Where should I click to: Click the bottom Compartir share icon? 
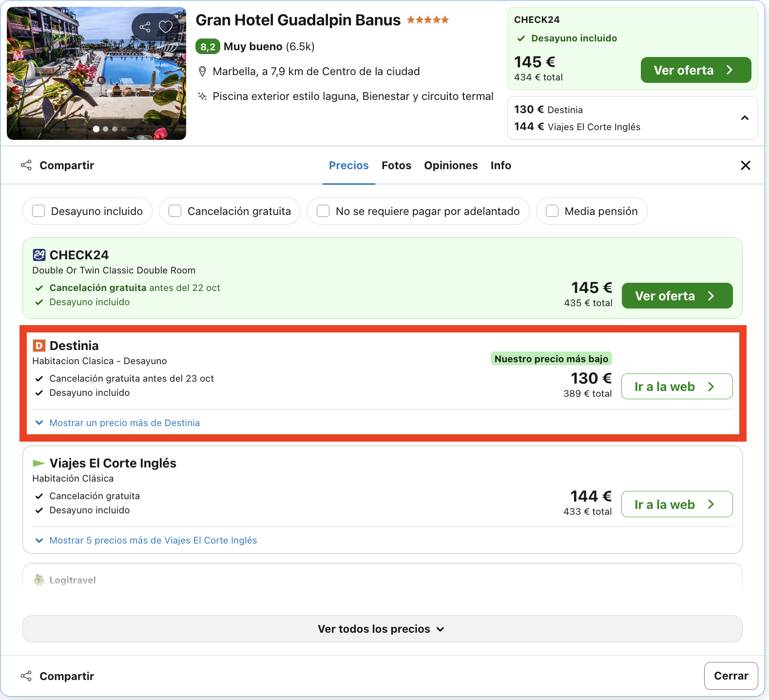pos(26,676)
